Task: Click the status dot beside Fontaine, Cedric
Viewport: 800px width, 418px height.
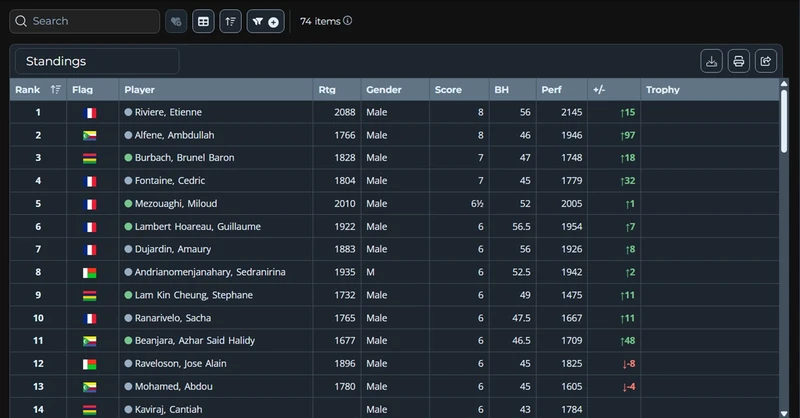Action: (129, 181)
